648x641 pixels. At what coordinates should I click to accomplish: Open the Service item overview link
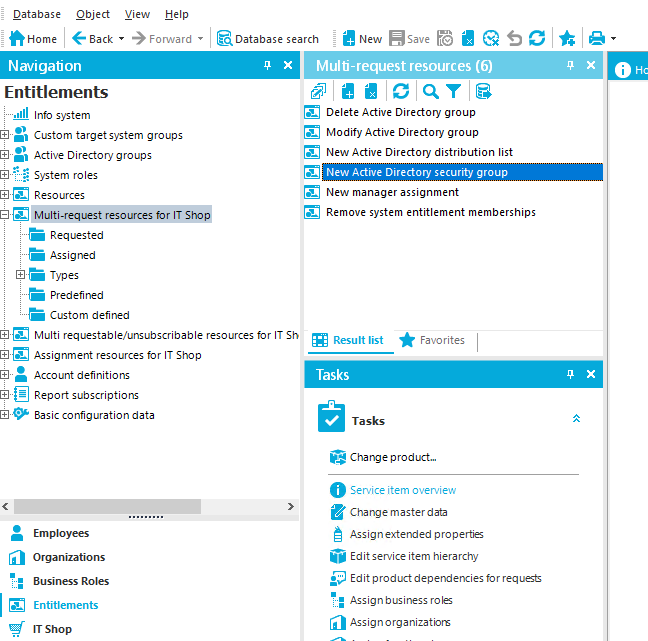point(402,490)
